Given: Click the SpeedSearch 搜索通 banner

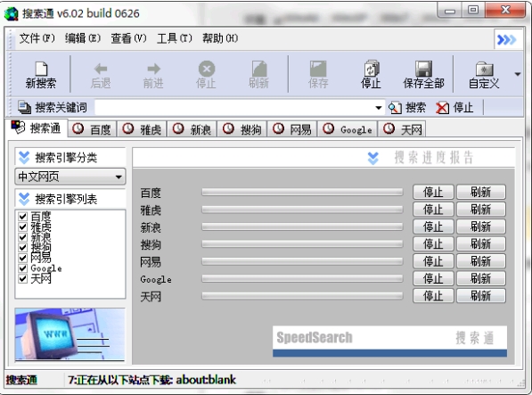Looking at the screenshot, I should 389,342.
